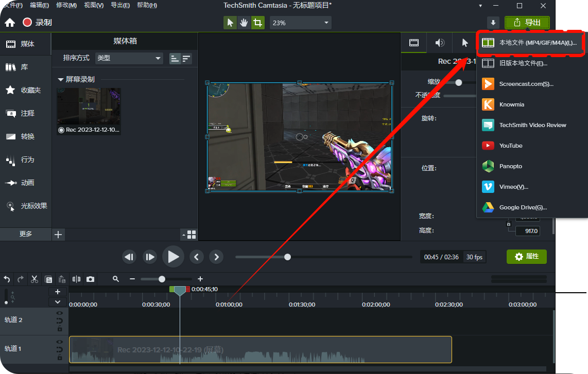Export to Panopto
This screenshot has height=374, width=588.
click(531, 166)
